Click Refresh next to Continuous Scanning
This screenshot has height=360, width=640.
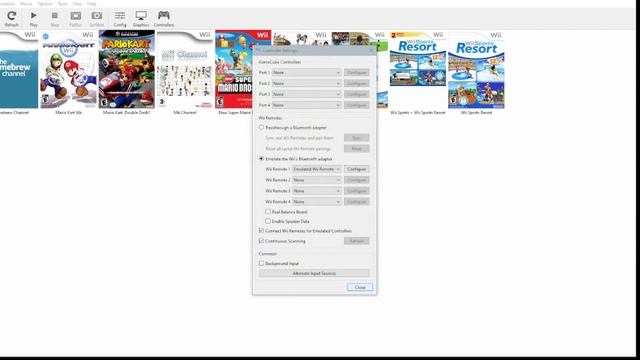pyautogui.click(x=356, y=241)
